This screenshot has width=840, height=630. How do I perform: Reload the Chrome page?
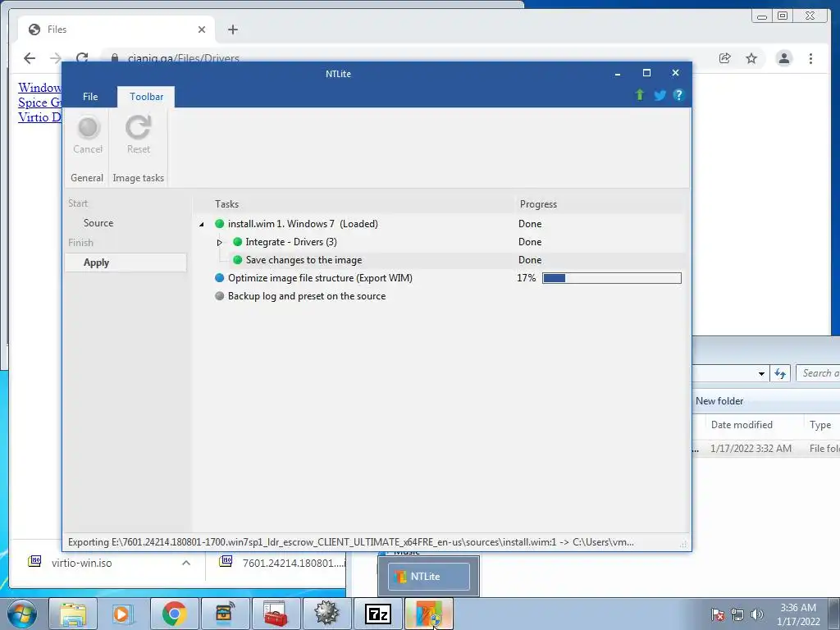(82, 58)
